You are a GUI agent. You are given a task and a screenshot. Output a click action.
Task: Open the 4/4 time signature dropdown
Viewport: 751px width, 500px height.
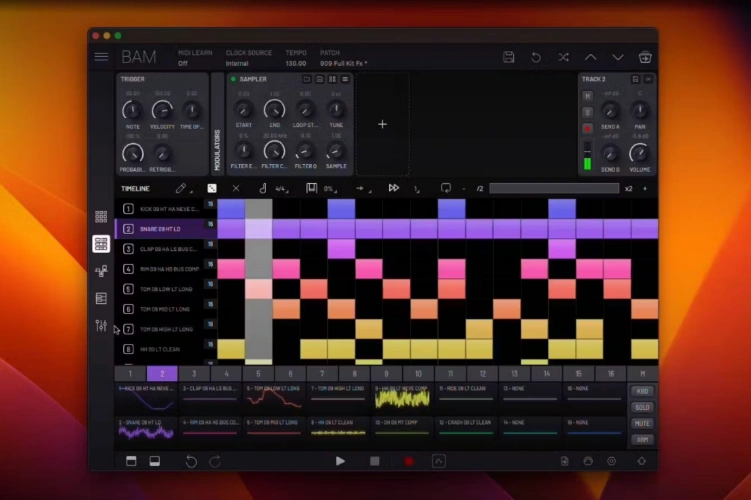[284, 188]
